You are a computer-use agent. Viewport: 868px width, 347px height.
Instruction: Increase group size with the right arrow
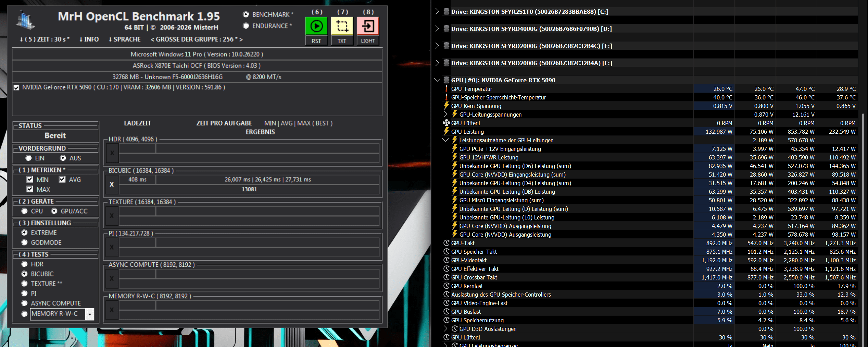pos(241,39)
